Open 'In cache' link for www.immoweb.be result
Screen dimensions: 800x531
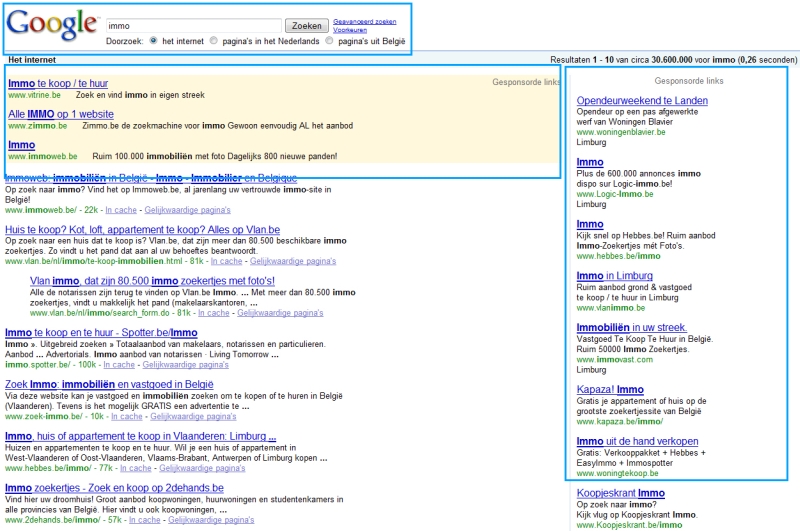click(121, 210)
